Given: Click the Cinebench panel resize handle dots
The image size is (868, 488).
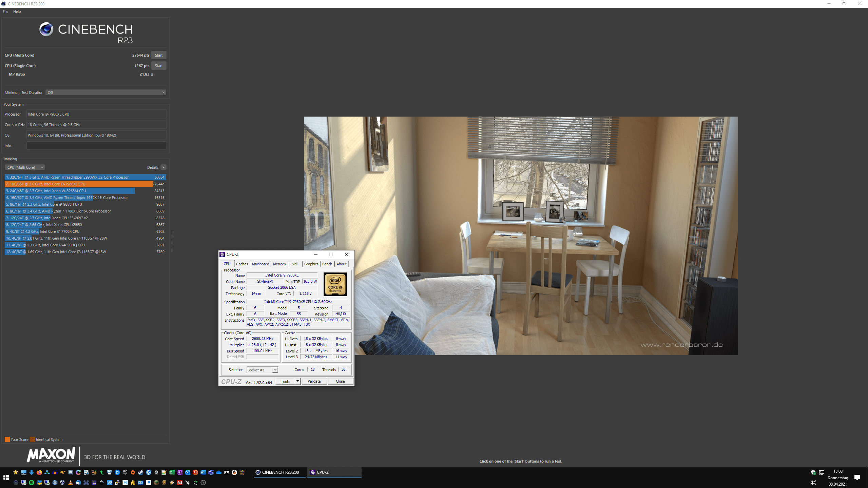Looking at the screenshot, I should tap(173, 241).
